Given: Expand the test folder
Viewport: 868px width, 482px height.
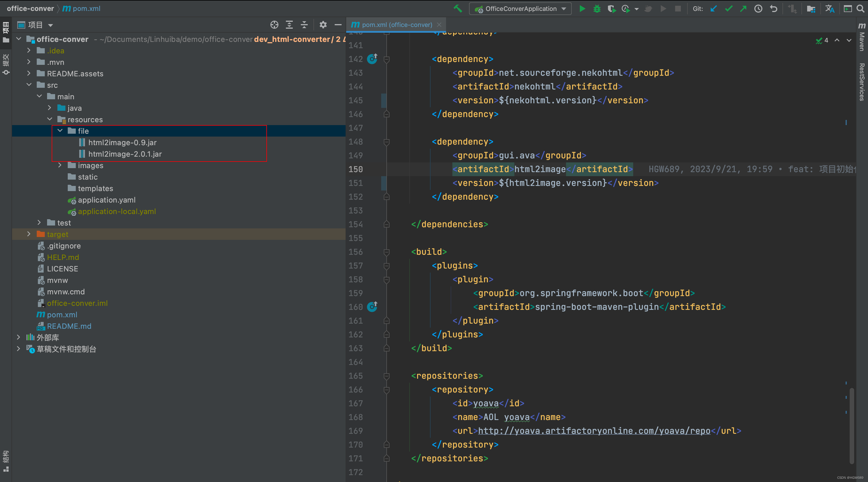Looking at the screenshot, I should [39, 222].
